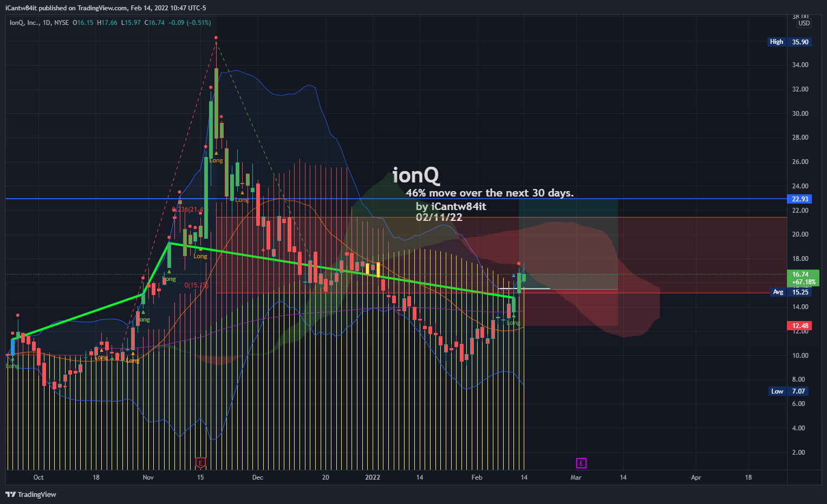Click the 'IonQ, Inc., 1D, NYSE' symbol legend

pyautogui.click(x=39, y=23)
